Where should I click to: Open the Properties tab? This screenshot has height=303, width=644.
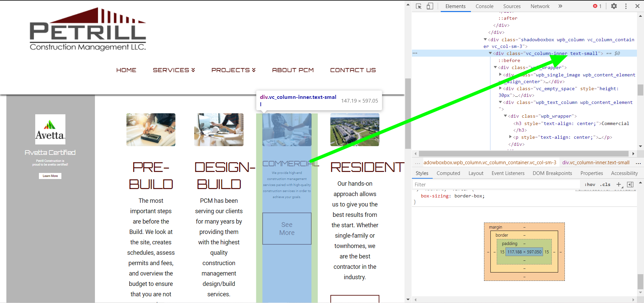(592, 173)
